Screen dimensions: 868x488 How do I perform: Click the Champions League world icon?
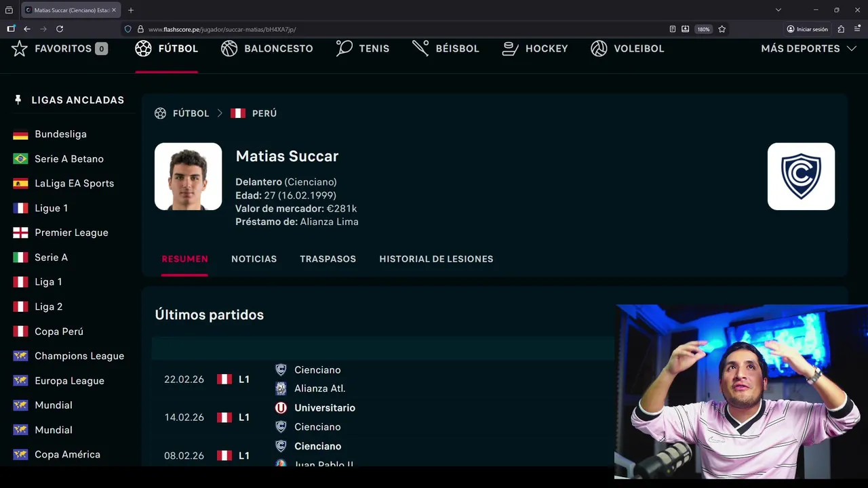[21, 356]
